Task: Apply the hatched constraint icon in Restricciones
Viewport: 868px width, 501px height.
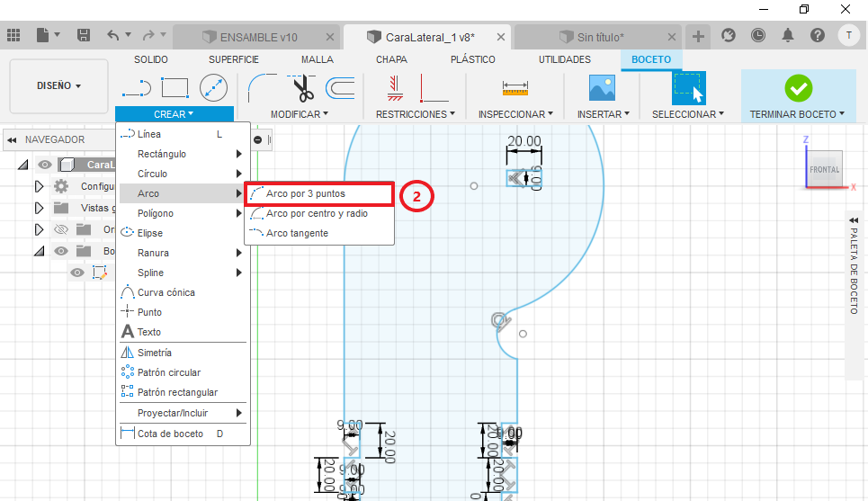Action: coord(395,88)
